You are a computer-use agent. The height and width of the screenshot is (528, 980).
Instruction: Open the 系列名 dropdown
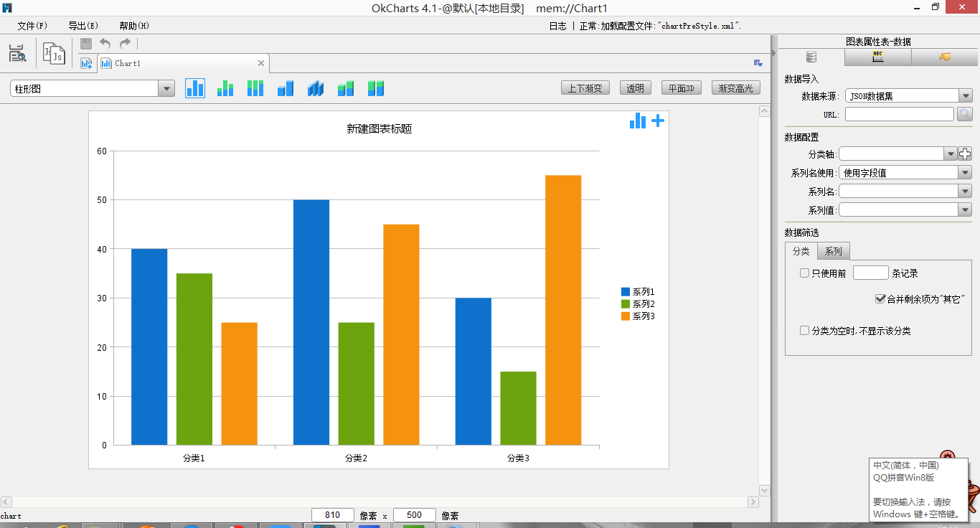(965, 191)
